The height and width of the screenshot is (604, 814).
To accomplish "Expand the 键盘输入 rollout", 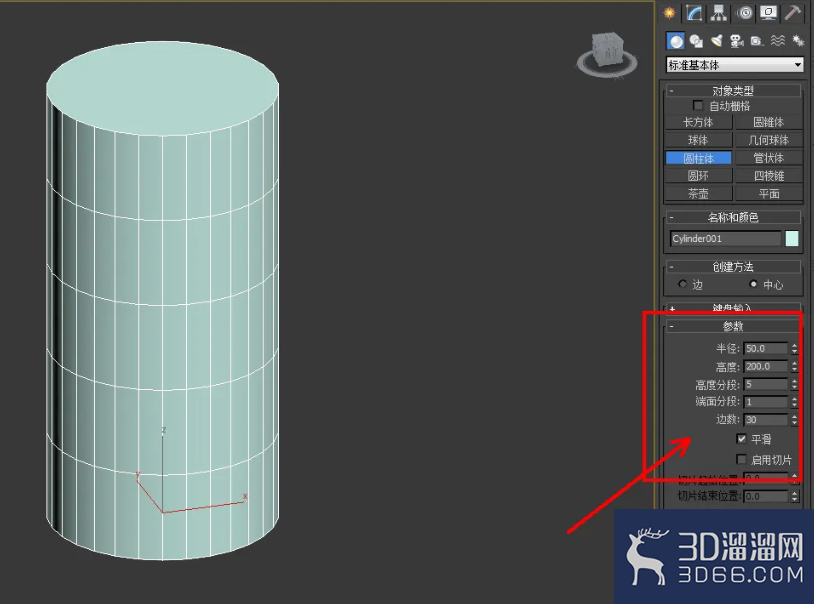I will (x=733, y=307).
